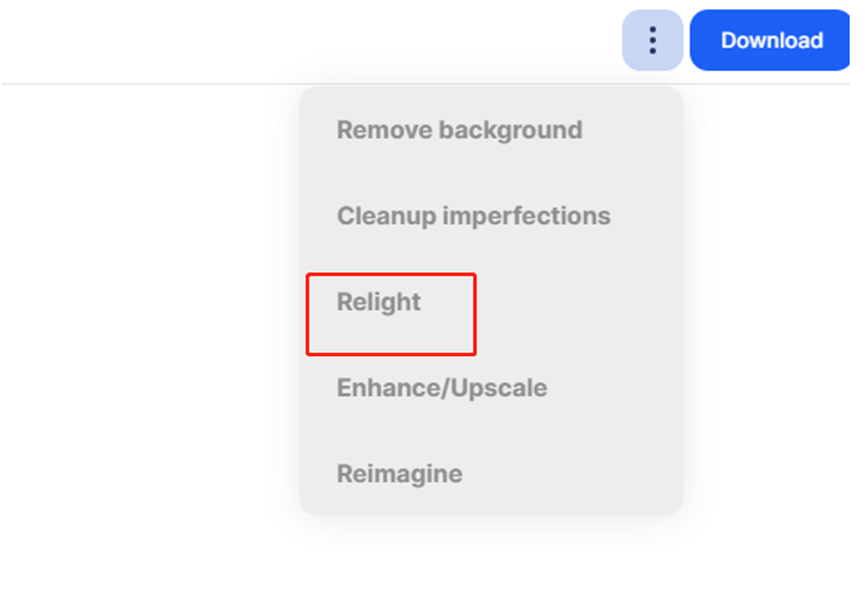Launch the Cleanup imperfections tool
Viewport: 865px width, 610px height.
coord(474,216)
